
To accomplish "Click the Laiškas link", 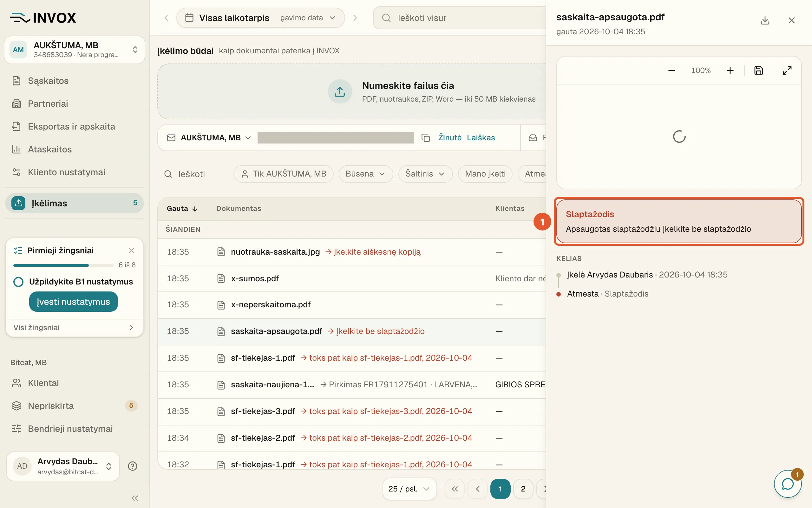I will (481, 138).
